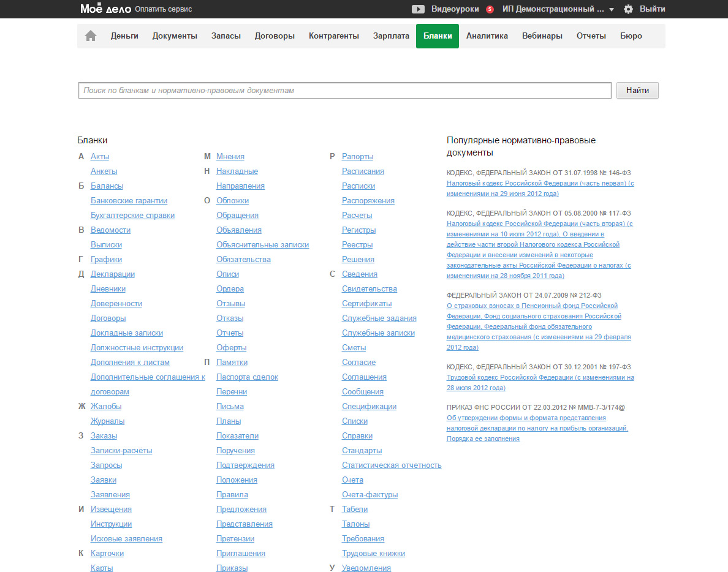Screen dimensions: 728x572
Task: Open the Накладные forms category
Action: (237, 171)
